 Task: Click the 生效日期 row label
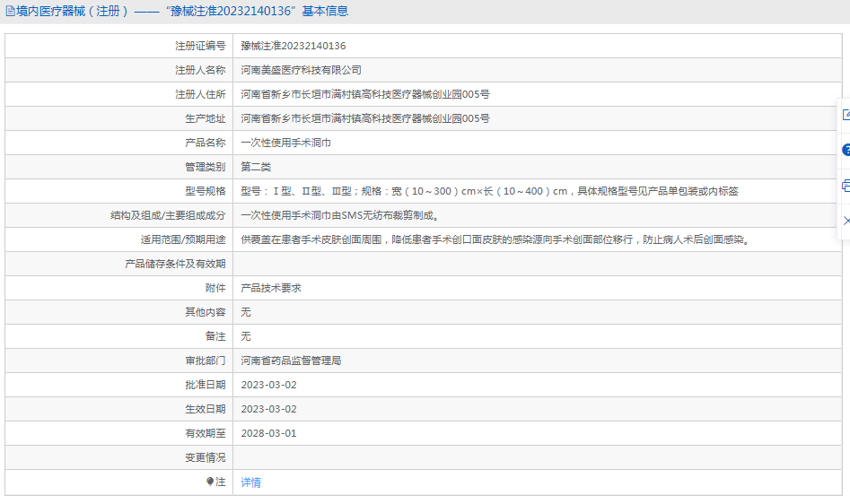coord(205,409)
